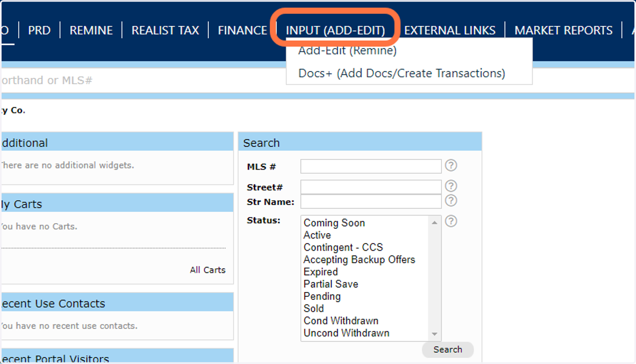Select Expired status
Viewport: 636px width, 364px height.
321,272
